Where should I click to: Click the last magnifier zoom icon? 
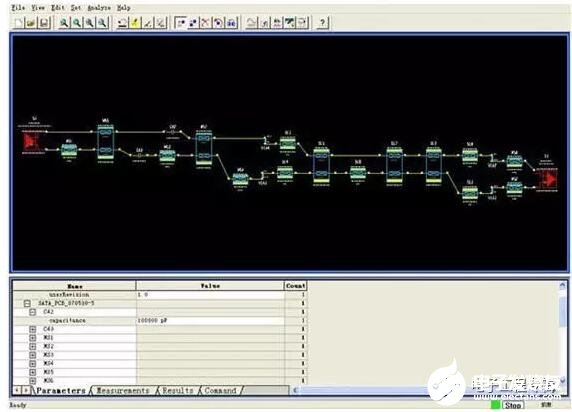point(103,23)
